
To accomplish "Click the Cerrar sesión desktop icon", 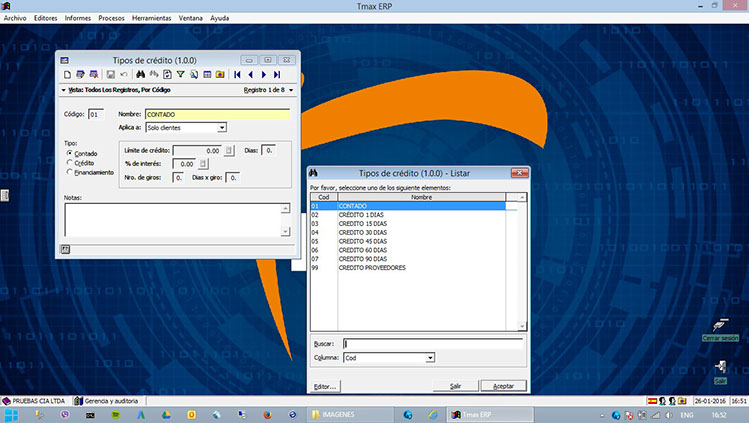I will click(x=720, y=326).
